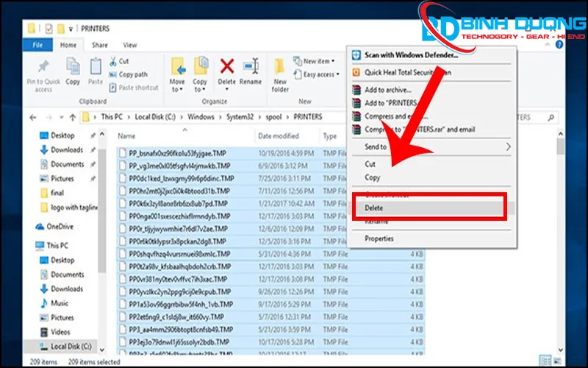The image size is (588, 368).
Task: Open the Delete button dropdown arrow
Action: click(x=227, y=89)
